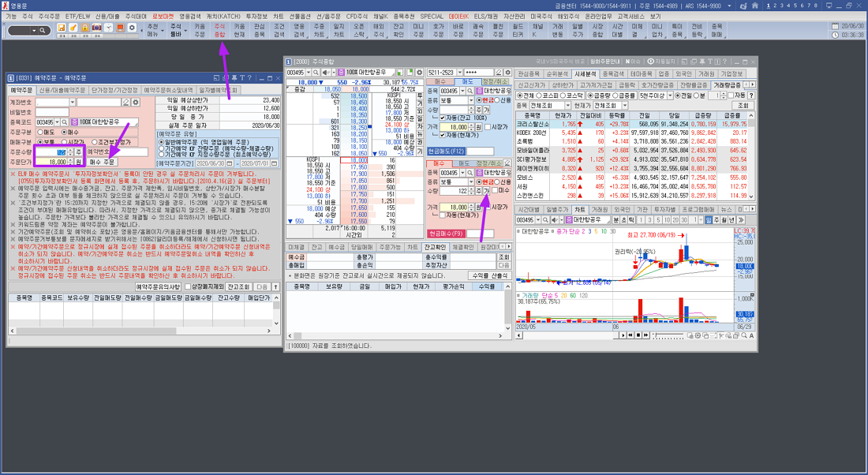868x475 pixels.
Task: Open calendar for 2020/06/30 reservation start date
Action: pos(230,163)
